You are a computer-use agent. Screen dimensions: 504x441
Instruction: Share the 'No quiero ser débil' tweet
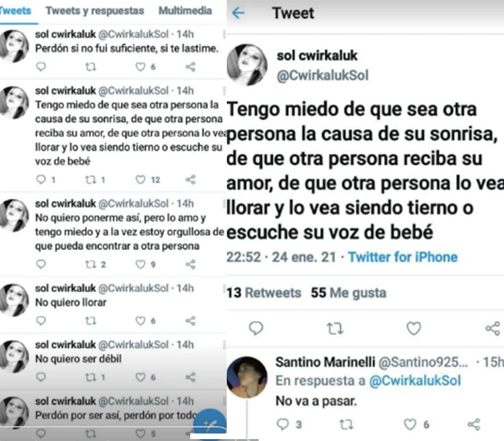pyautogui.click(x=191, y=377)
